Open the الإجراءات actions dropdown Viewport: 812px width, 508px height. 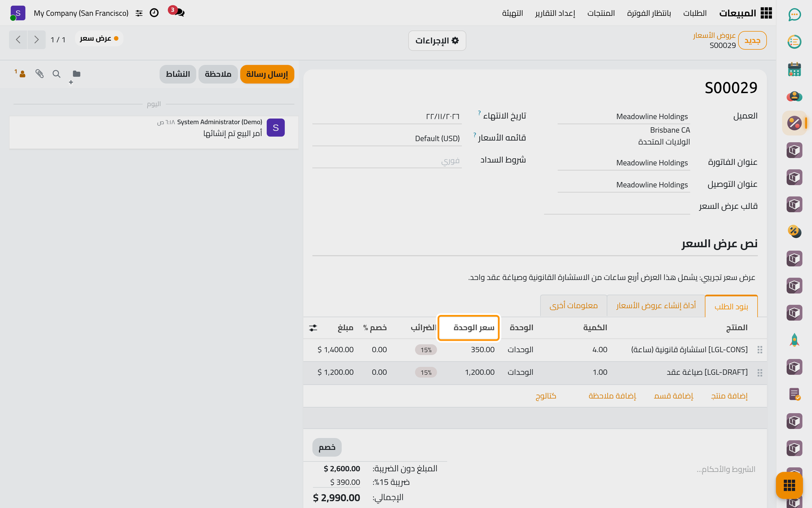pyautogui.click(x=437, y=41)
